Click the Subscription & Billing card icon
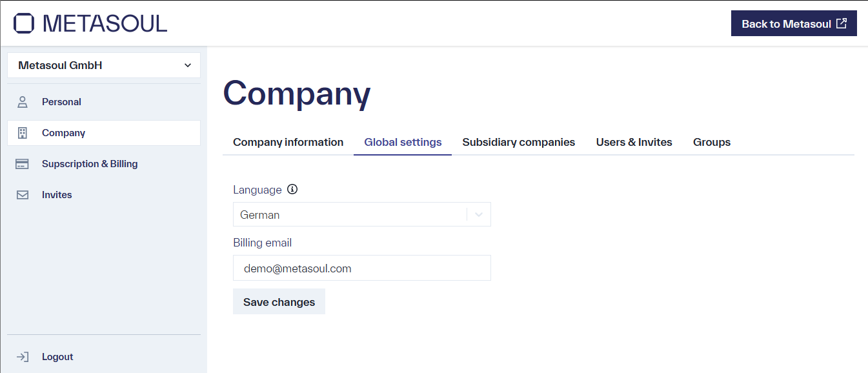 point(22,163)
